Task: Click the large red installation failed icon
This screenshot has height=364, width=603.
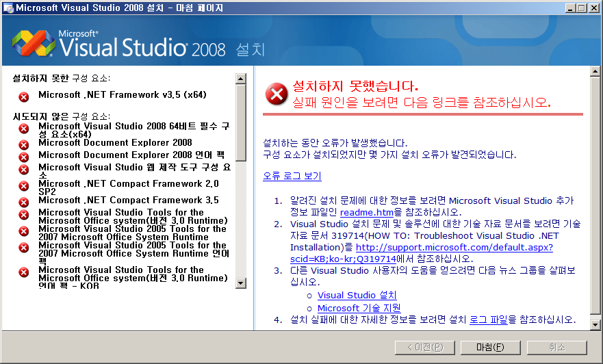Action: tap(277, 94)
